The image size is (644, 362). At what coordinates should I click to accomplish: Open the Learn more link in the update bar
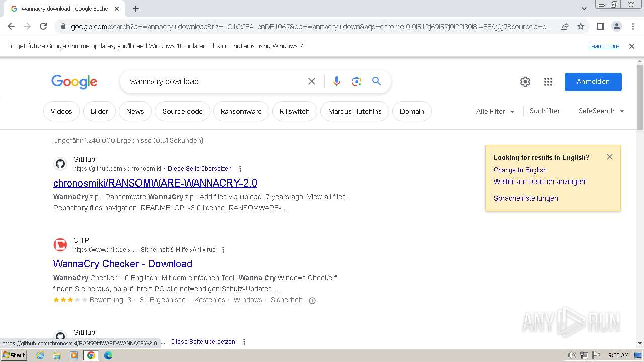tap(604, 46)
